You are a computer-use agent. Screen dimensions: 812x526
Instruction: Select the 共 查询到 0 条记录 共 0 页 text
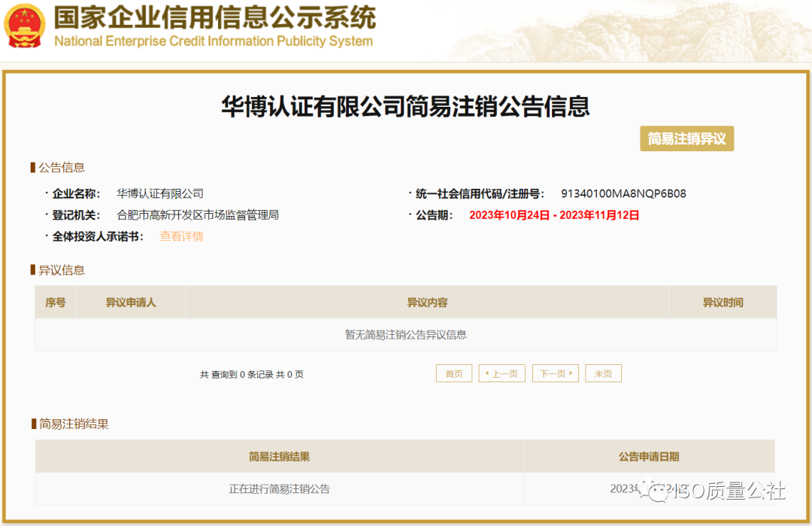(x=252, y=374)
